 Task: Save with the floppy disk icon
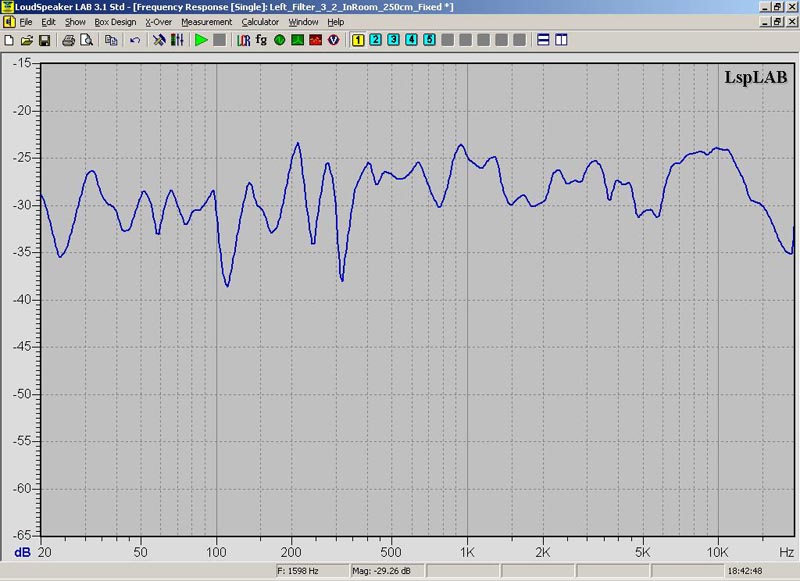point(44,40)
